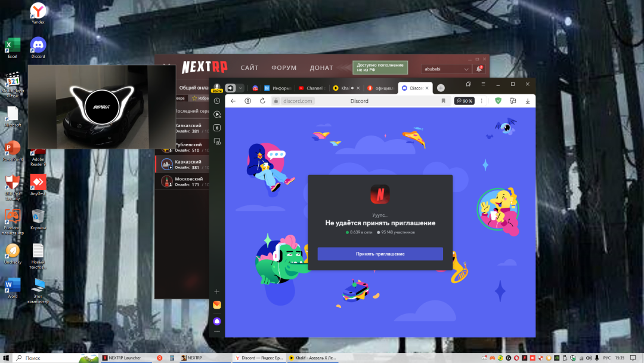Open the 90% zoom indicator
This screenshot has width=644, height=363.
tap(464, 101)
